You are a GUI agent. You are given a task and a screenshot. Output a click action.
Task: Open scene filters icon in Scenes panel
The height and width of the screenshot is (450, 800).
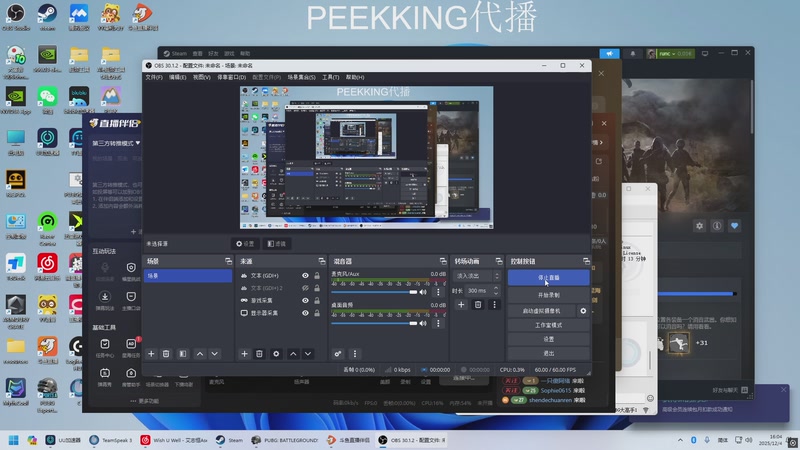(183, 354)
